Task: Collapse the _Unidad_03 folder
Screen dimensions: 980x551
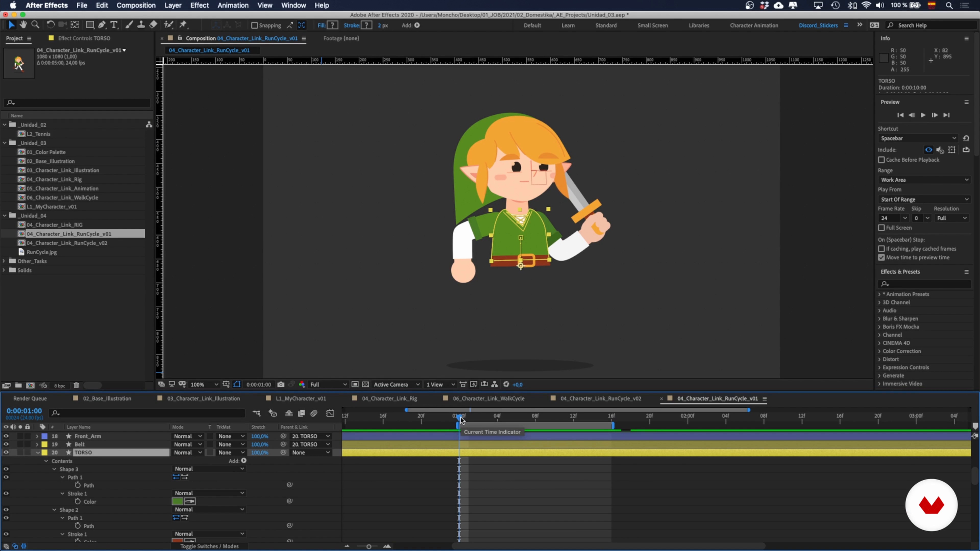Action: [5, 143]
